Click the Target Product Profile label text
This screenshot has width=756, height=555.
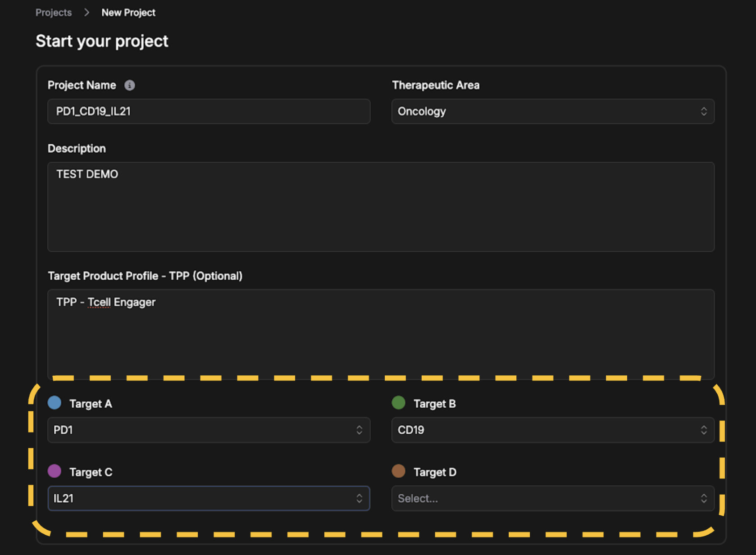point(145,276)
